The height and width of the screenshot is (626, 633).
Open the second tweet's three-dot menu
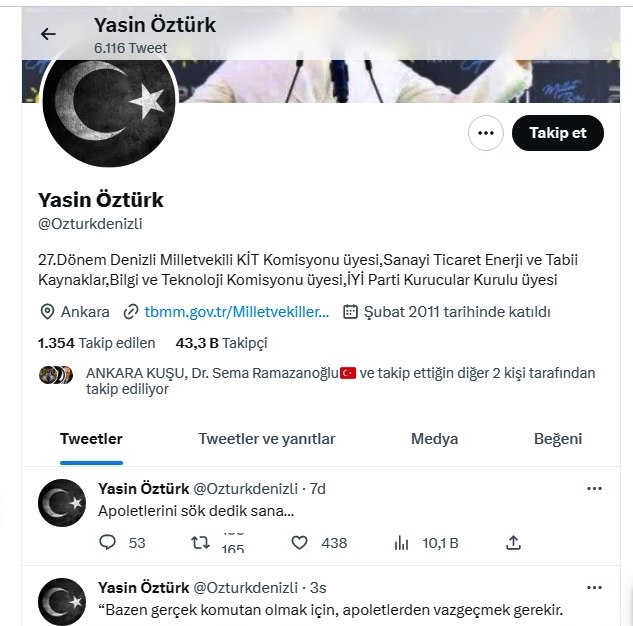tap(594, 587)
